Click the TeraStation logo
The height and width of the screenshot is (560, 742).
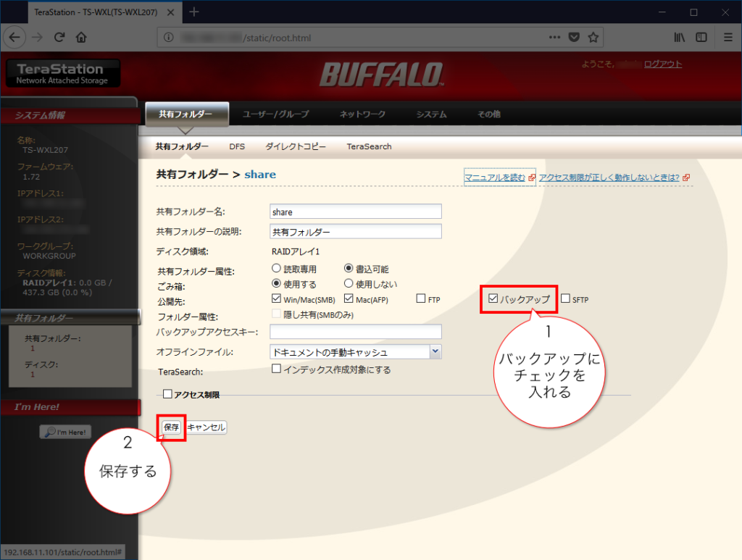tap(62, 72)
